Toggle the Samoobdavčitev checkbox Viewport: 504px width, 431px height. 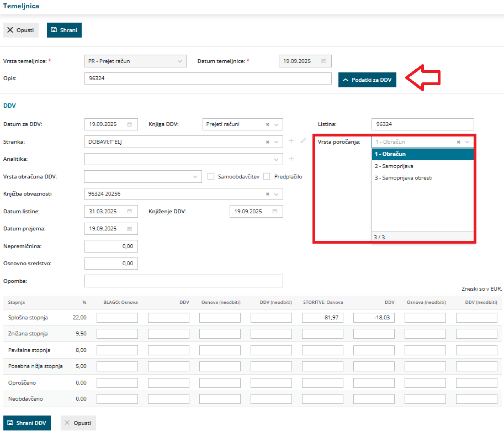(211, 176)
